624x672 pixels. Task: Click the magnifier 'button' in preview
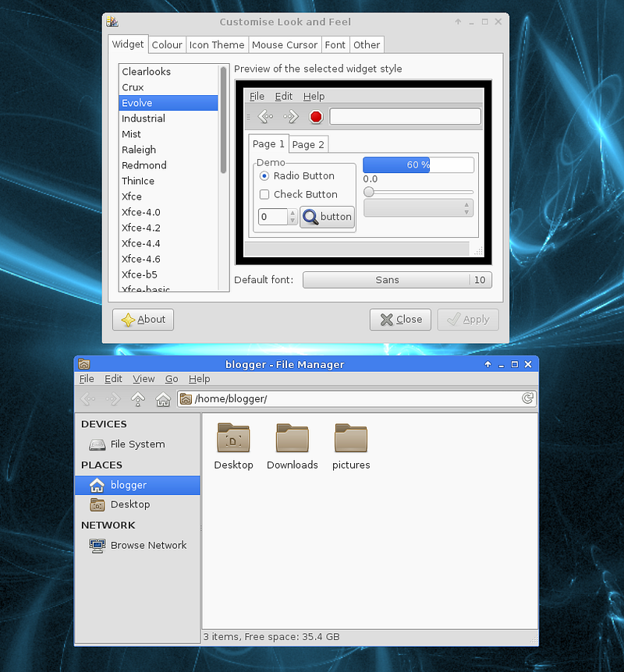pos(328,217)
